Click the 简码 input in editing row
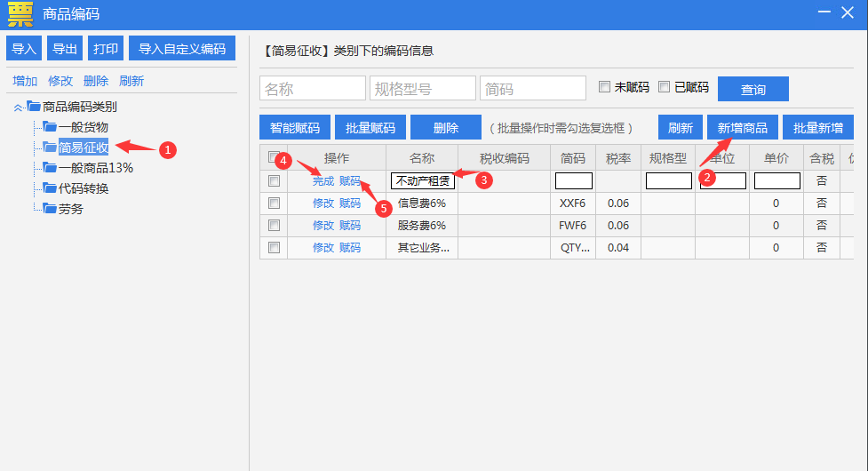This screenshot has width=868, height=471. point(574,181)
